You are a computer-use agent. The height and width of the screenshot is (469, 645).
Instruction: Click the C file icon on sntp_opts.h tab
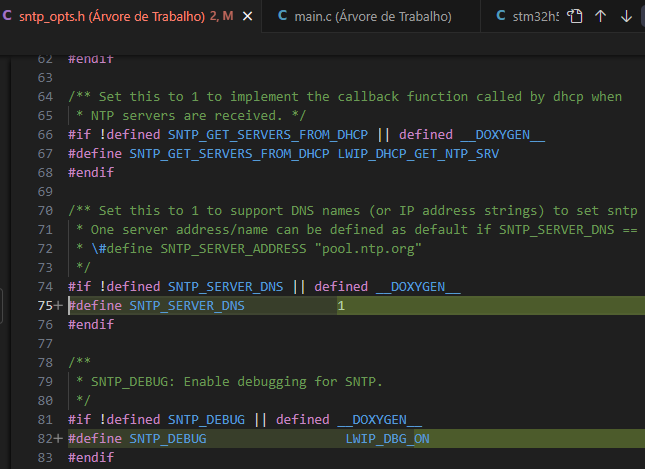[x=7, y=17]
